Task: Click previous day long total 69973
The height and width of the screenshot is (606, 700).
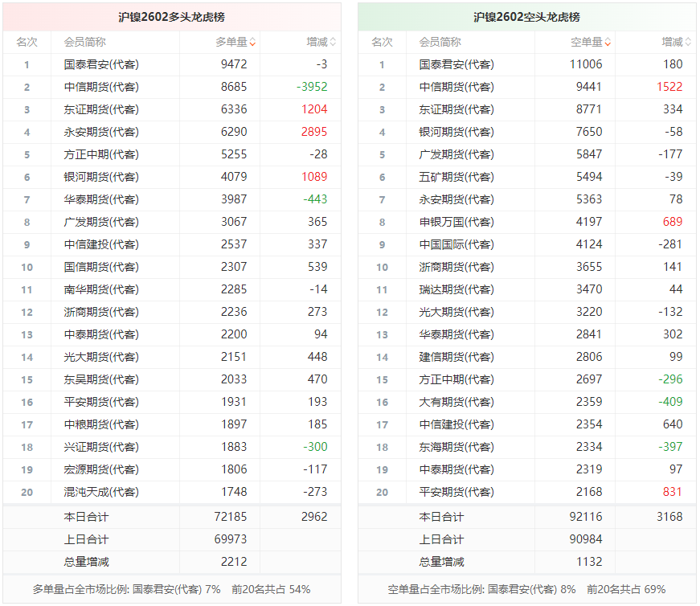Action: pos(231,539)
